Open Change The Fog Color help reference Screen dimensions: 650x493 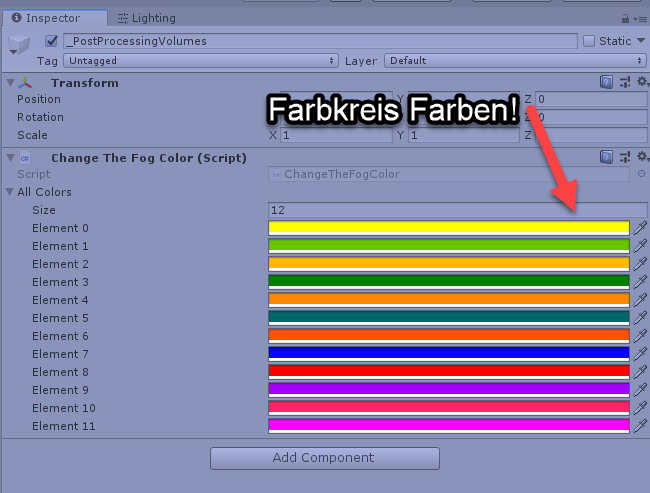click(606, 157)
